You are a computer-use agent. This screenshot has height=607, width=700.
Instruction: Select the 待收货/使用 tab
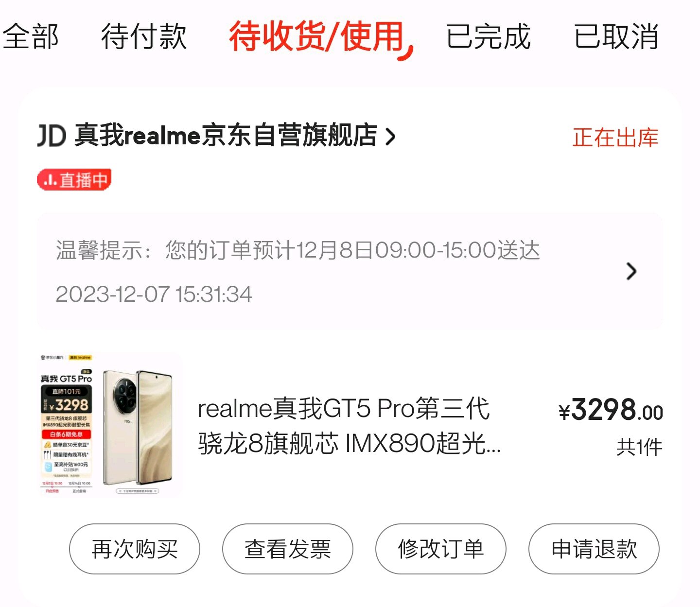click(x=320, y=37)
